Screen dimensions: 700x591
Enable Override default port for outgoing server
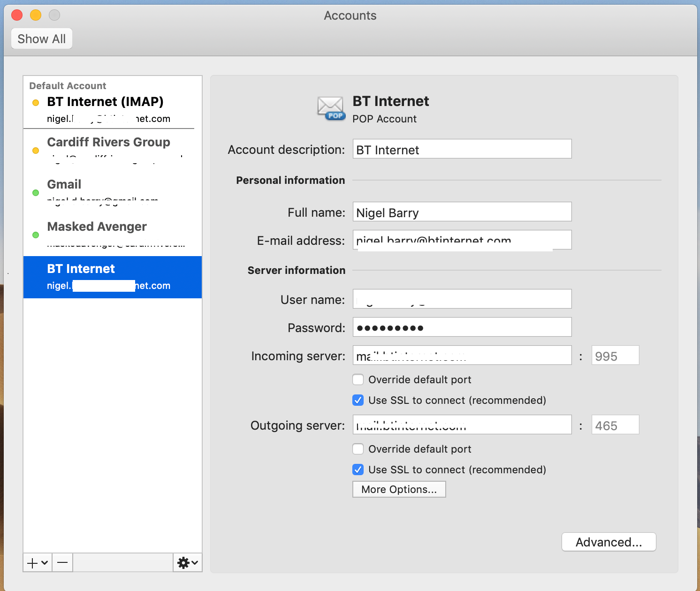pyautogui.click(x=358, y=449)
